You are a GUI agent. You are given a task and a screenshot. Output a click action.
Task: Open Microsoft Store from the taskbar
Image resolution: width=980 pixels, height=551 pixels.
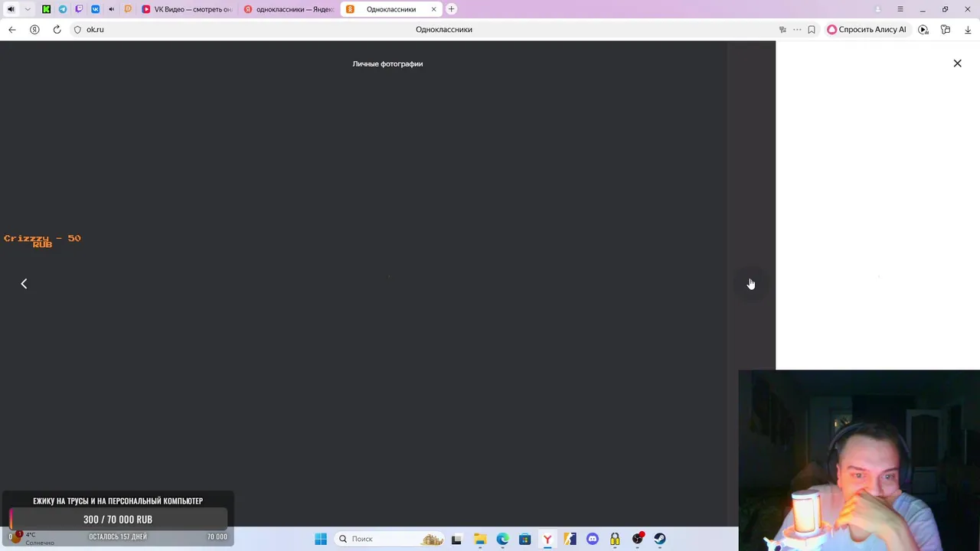tap(524, 539)
